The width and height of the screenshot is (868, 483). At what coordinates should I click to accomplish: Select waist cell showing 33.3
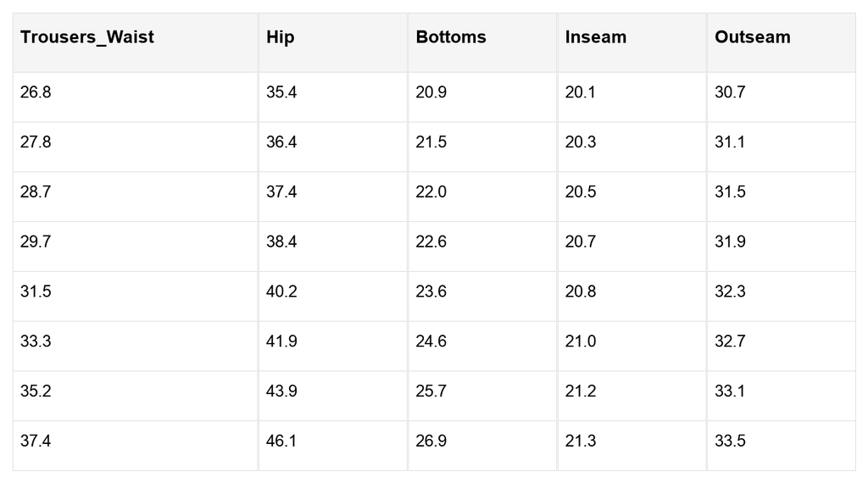coord(135,347)
